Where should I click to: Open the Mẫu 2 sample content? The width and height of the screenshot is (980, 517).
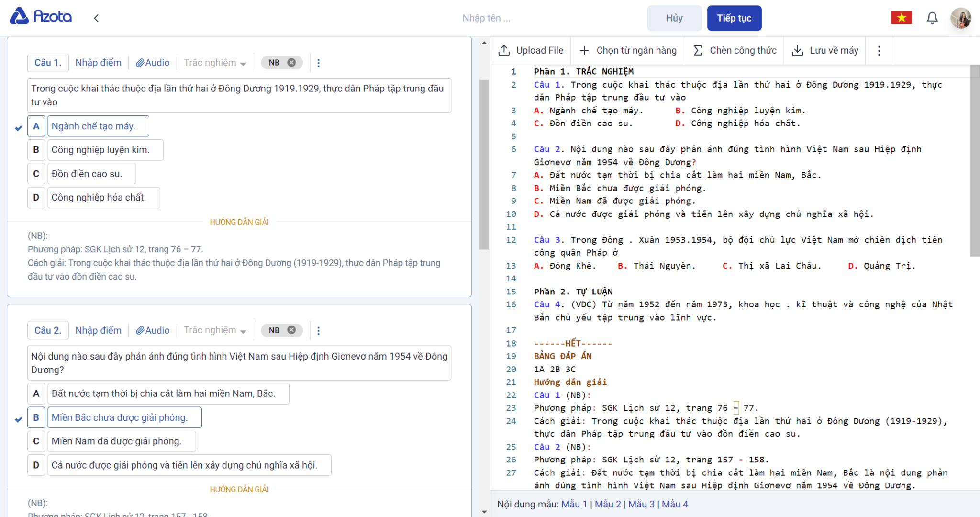point(607,504)
